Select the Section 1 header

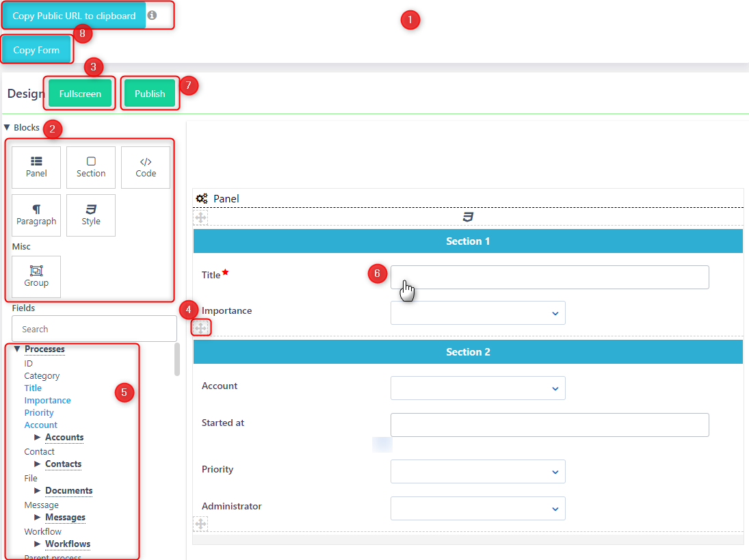point(468,241)
